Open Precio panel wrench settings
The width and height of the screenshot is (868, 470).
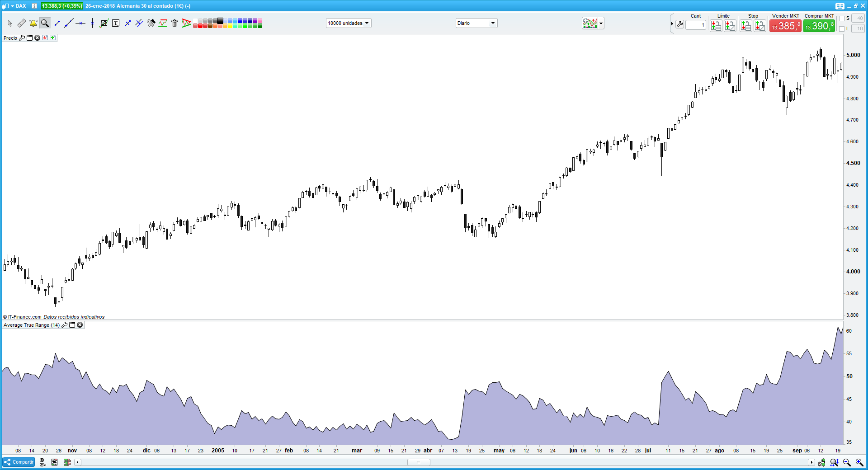(x=22, y=38)
